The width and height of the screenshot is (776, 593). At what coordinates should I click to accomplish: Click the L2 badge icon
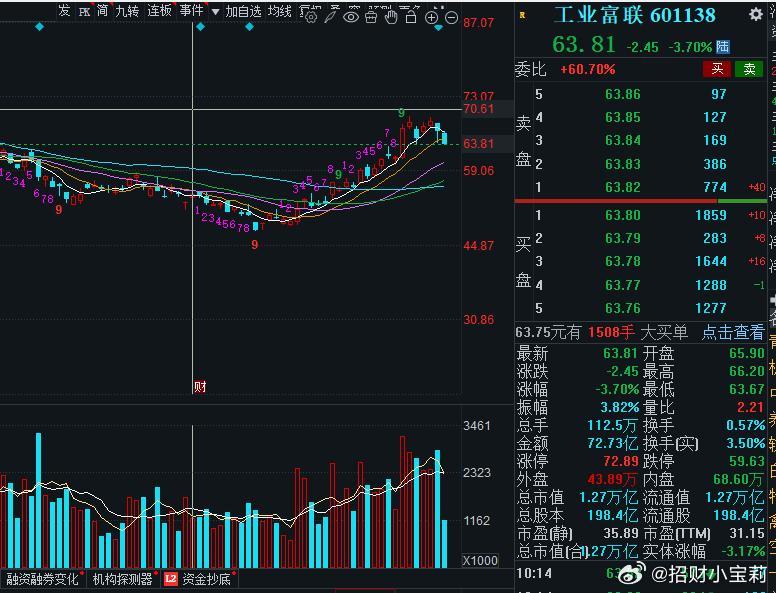click(x=171, y=579)
